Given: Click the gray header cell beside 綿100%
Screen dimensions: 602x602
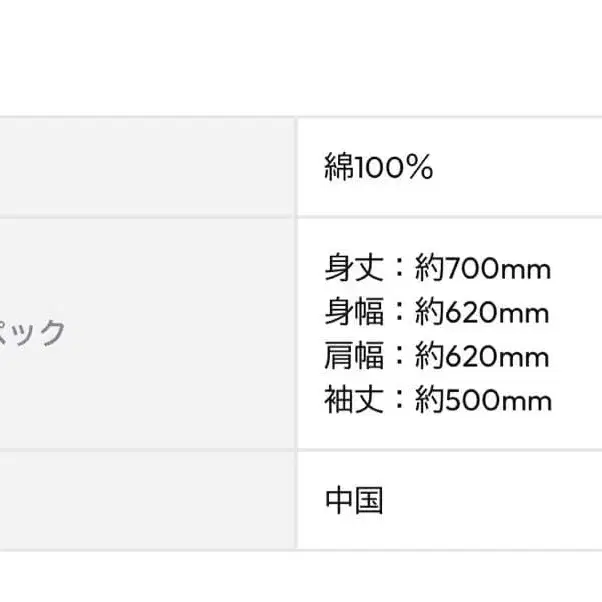Looking at the screenshot, I should click(146, 166).
